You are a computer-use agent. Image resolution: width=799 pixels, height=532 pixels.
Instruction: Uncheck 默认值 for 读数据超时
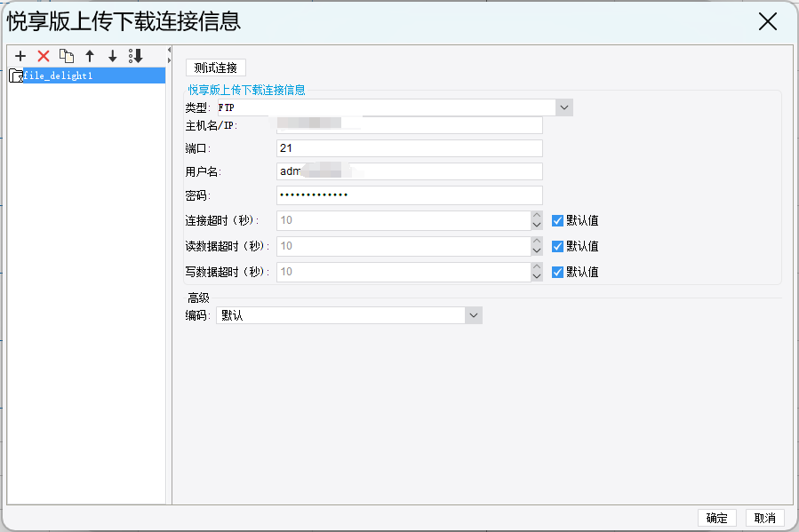pos(557,246)
